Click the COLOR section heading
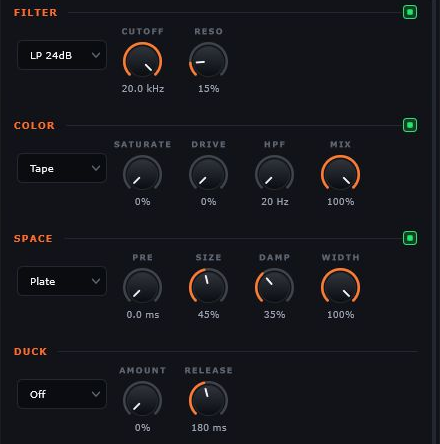Image resolution: width=440 pixels, height=444 pixels. (34, 126)
